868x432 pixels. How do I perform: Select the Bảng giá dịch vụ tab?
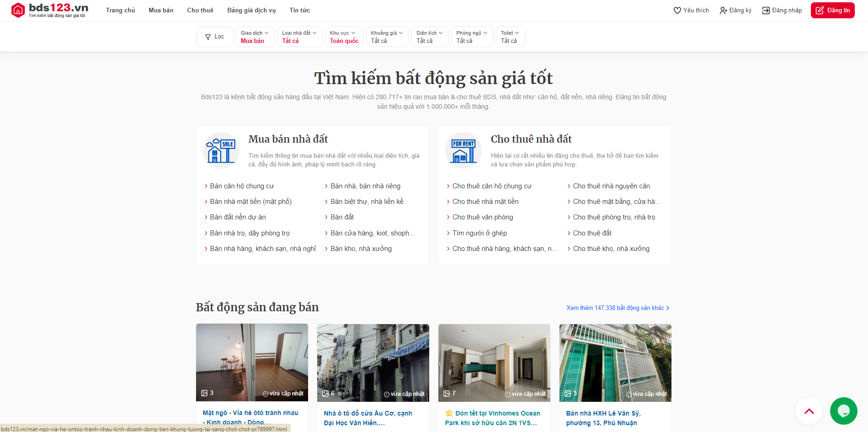tap(251, 10)
